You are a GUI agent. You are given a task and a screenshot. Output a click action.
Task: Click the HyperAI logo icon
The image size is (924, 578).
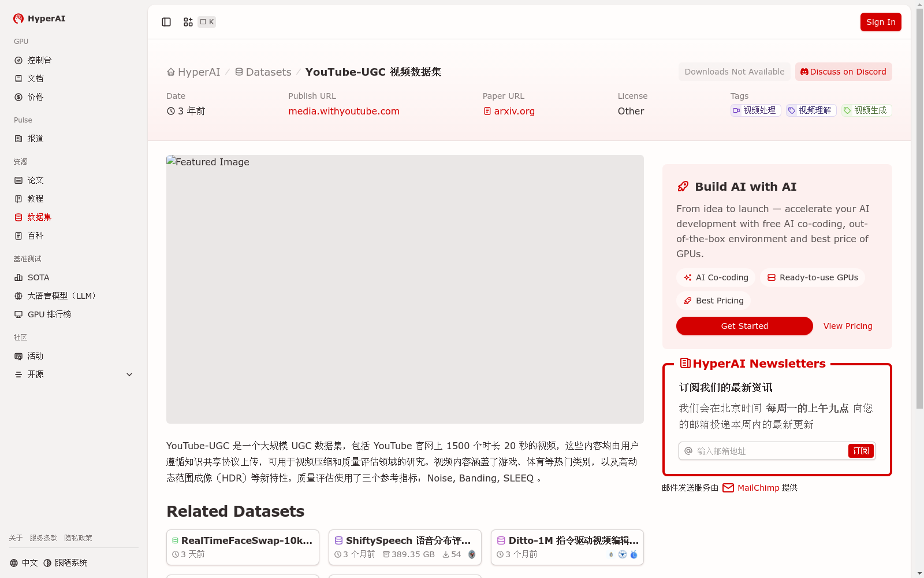[x=18, y=18]
